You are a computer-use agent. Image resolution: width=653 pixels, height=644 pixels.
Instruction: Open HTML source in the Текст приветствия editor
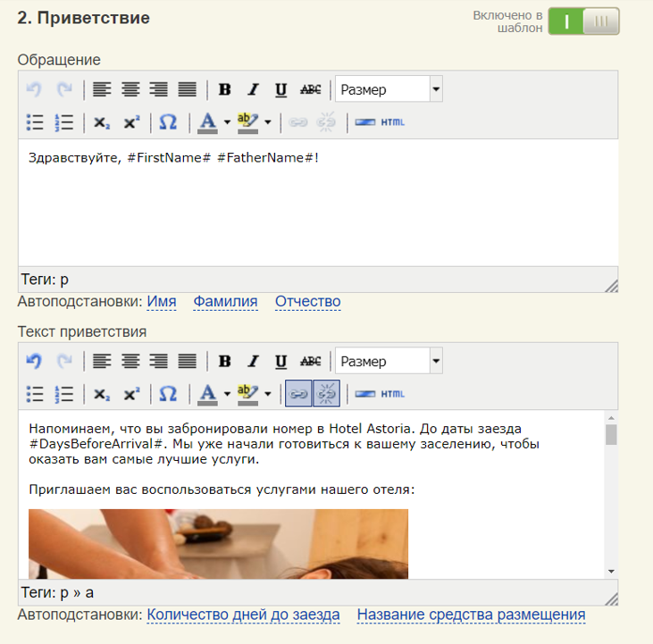(393, 394)
